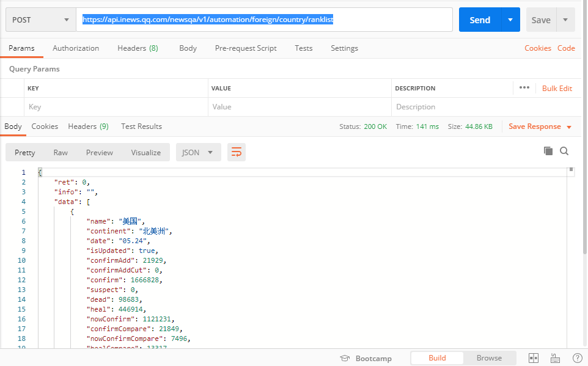Open keyboard shortcuts icon
The image size is (588, 366).
pyautogui.click(x=556, y=358)
